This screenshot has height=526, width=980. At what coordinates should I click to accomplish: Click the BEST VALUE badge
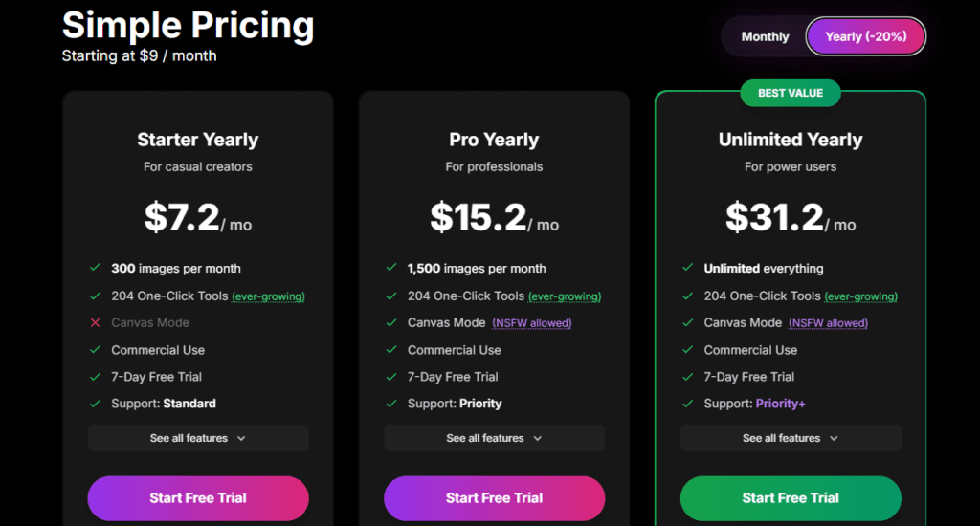point(790,93)
